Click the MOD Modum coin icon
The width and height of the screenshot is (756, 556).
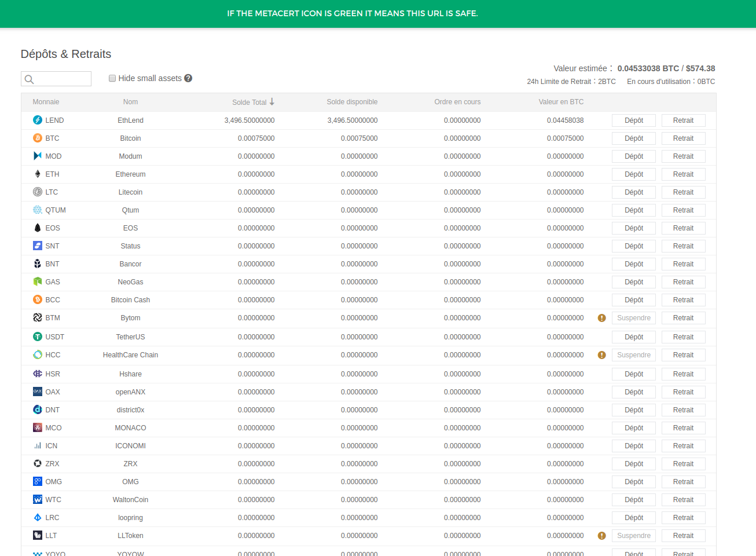(x=38, y=156)
